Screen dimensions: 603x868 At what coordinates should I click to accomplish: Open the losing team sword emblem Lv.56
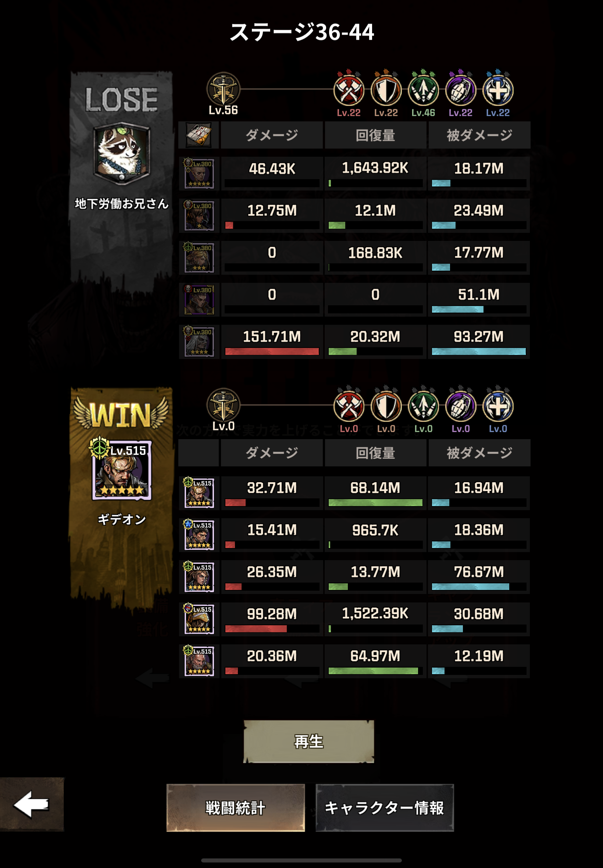click(x=223, y=89)
